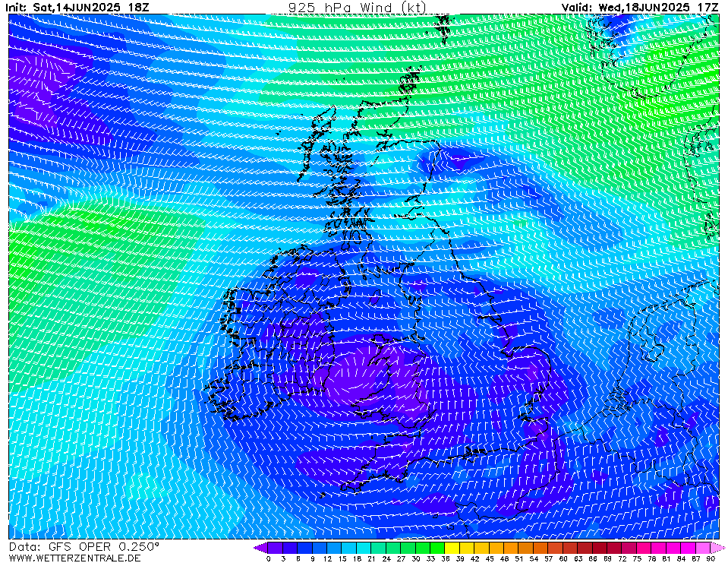Click the '24' value under the color scale

click(x=386, y=558)
